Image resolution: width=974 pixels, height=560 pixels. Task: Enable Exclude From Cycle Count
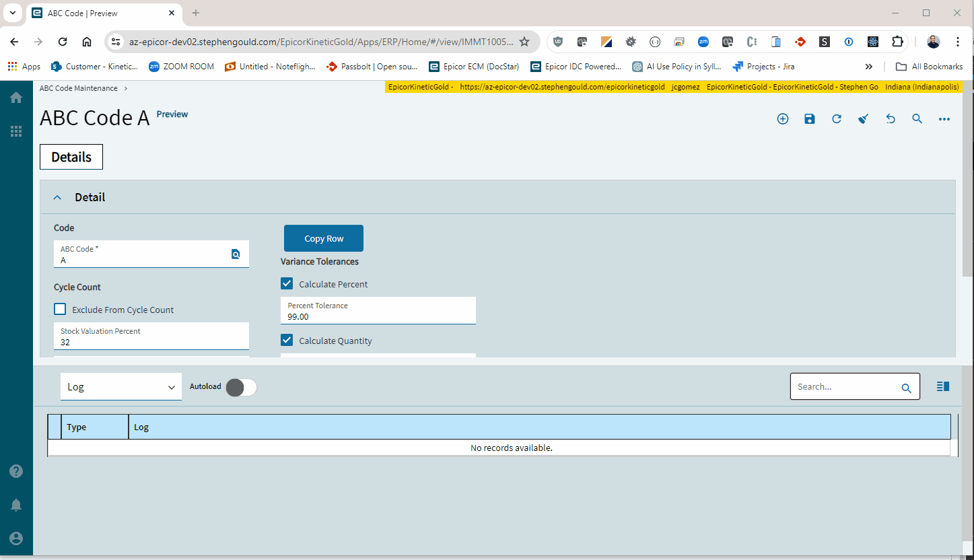coord(60,308)
